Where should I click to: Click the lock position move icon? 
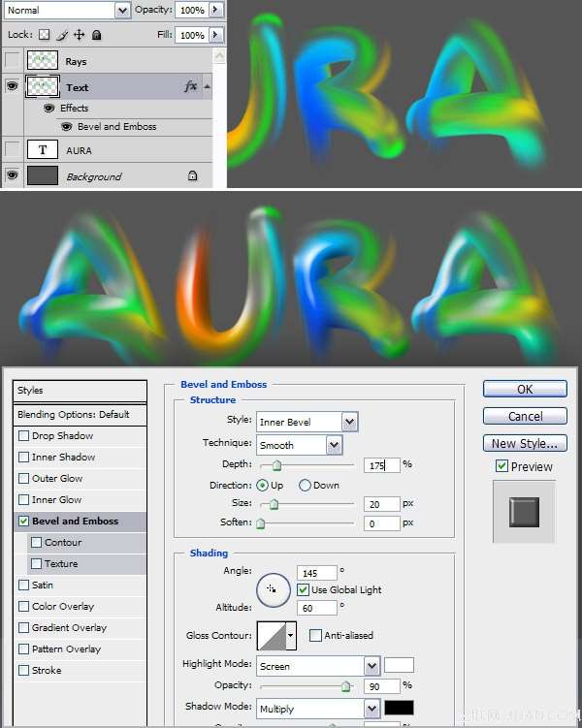coord(79,35)
